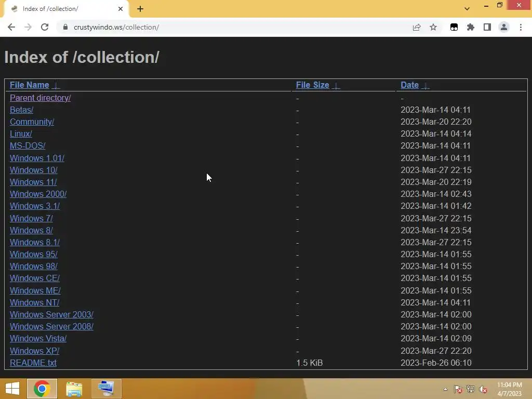
Task: Reload the current page
Action: pos(45,27)
